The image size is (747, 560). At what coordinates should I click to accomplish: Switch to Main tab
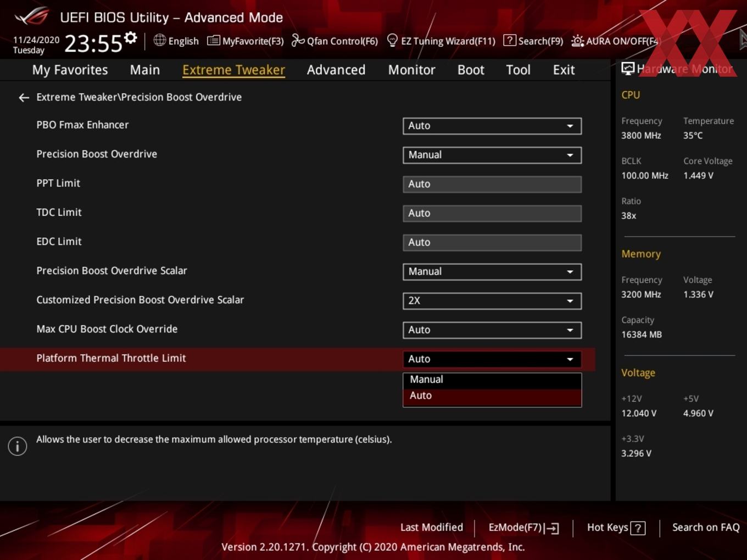tap(145, 70)
